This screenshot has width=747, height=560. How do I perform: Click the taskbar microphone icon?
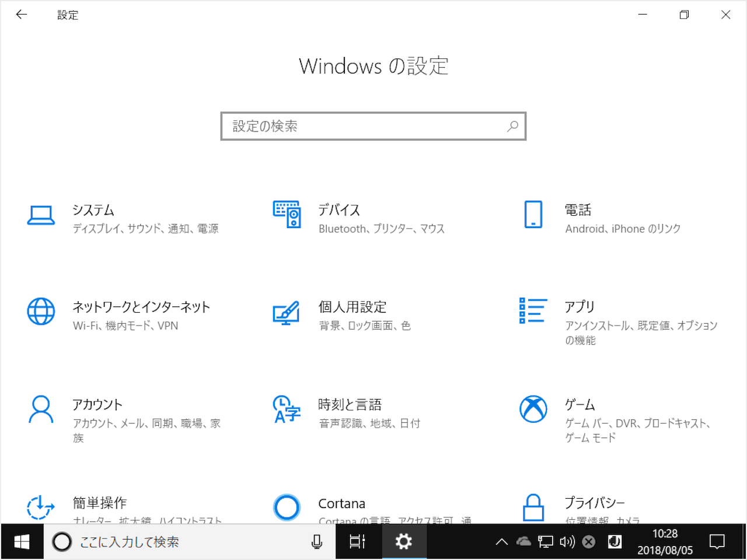pos(317,542)
